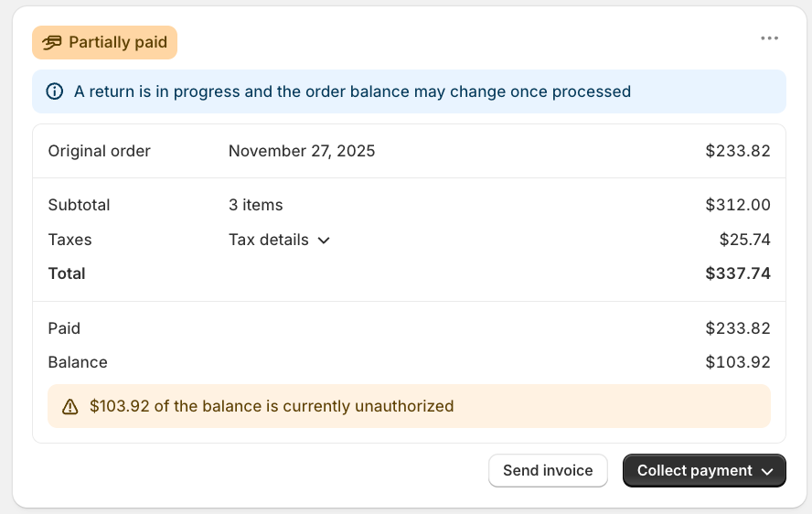Click the Collect payment button
The image size is (812, 514).
694,471
